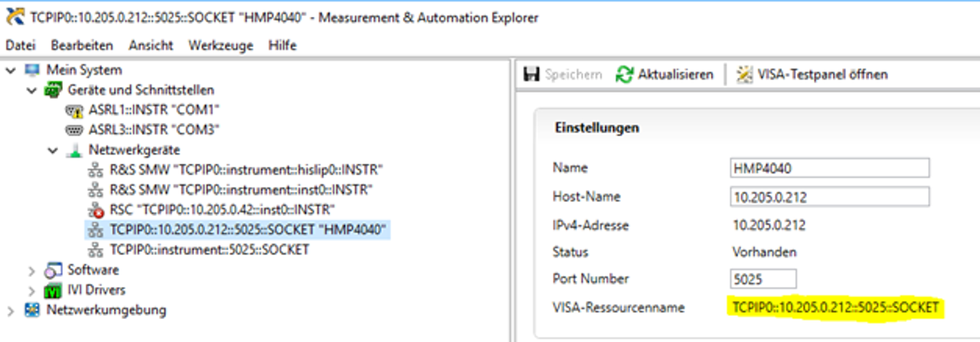This screenshot has width=980, height=342.
Task: Open the Datei menu
Action: [21, 46]
